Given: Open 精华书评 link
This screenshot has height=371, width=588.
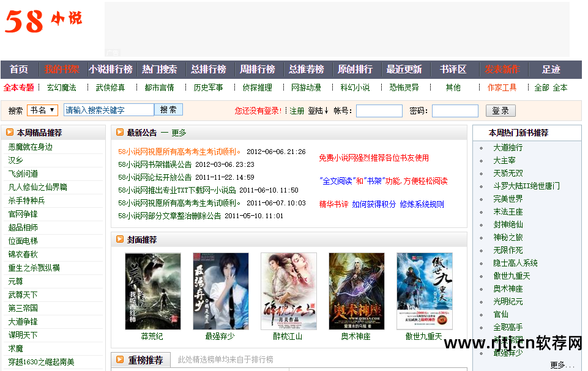Looking at the screenshot, I should [x=333, y=204].
